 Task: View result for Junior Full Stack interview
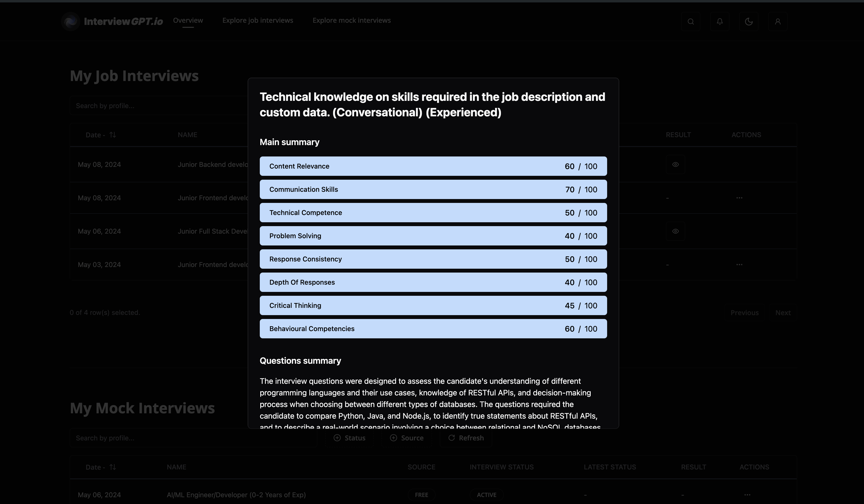coord(675,231)
